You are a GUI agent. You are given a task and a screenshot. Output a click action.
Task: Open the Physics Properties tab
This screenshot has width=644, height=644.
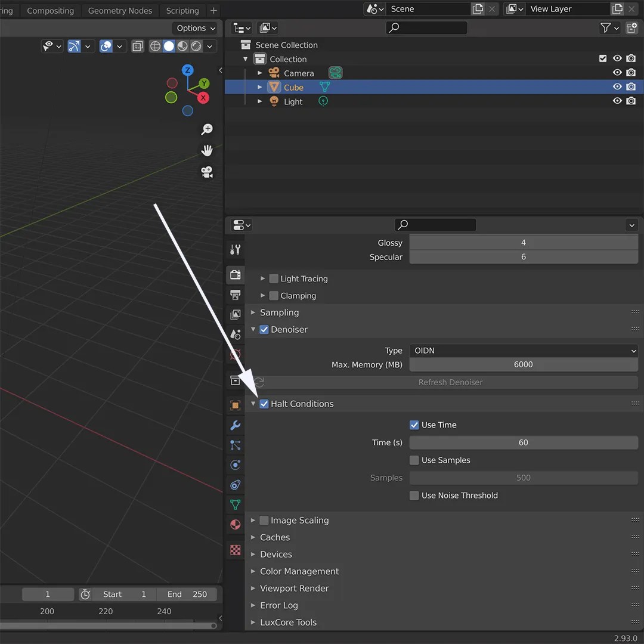coord(235,465)
